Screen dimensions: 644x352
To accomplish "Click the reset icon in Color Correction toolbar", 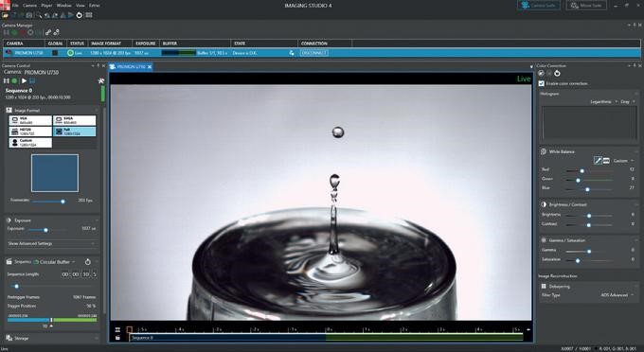I will click(557, 74).
